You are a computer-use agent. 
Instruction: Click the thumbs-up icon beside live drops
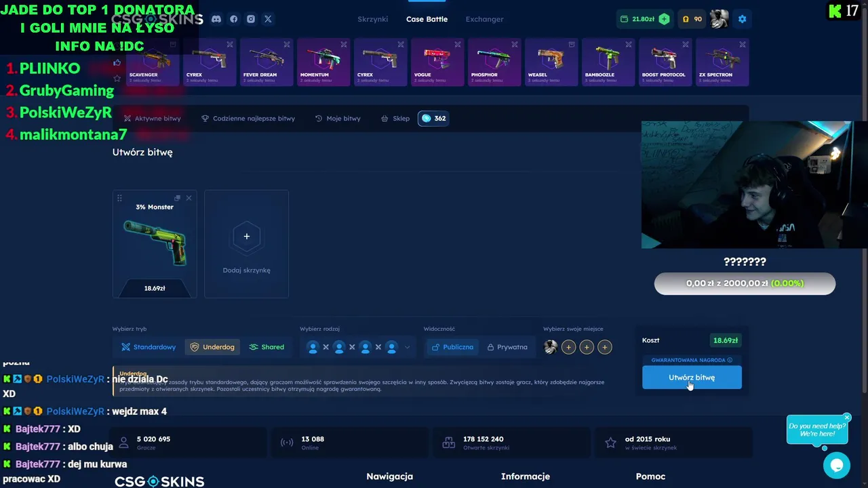(117, 63)
